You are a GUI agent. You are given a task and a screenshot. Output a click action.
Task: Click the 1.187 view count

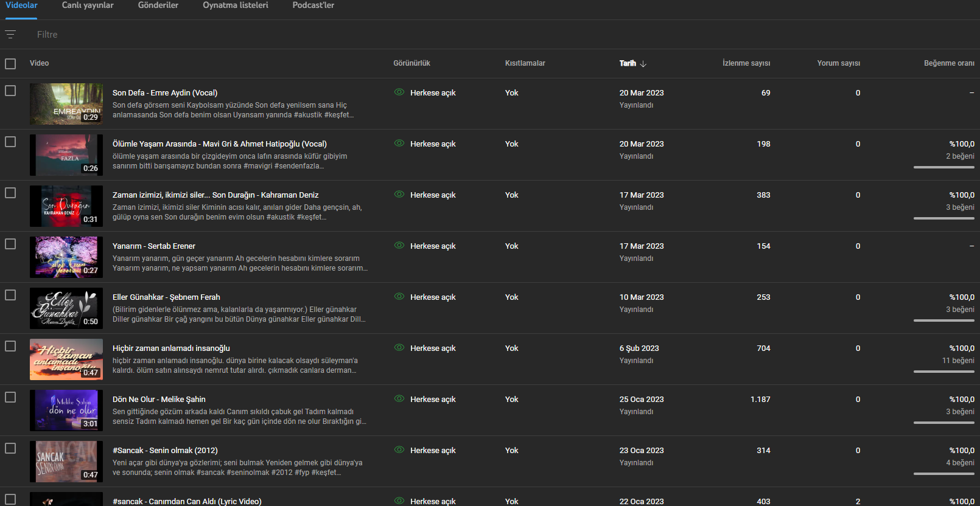pos(760,400)
